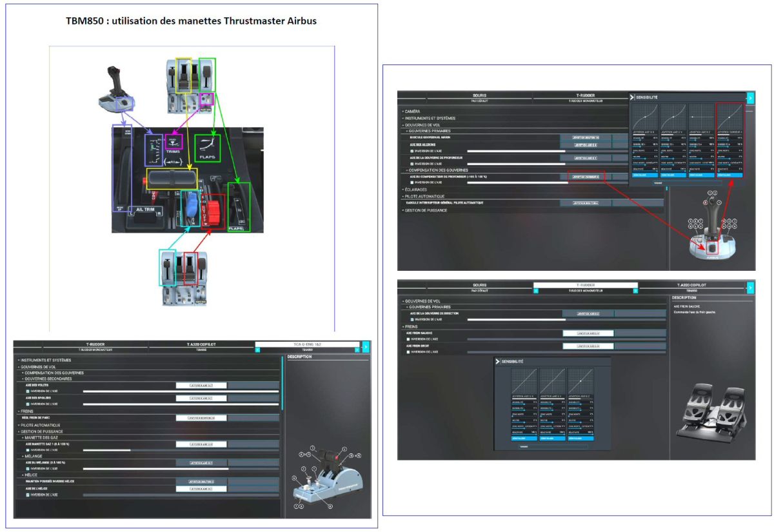Click cyan next arrow beside T.A320 COPILOT in pedals panel
The image size is (774, 532).
750,288
